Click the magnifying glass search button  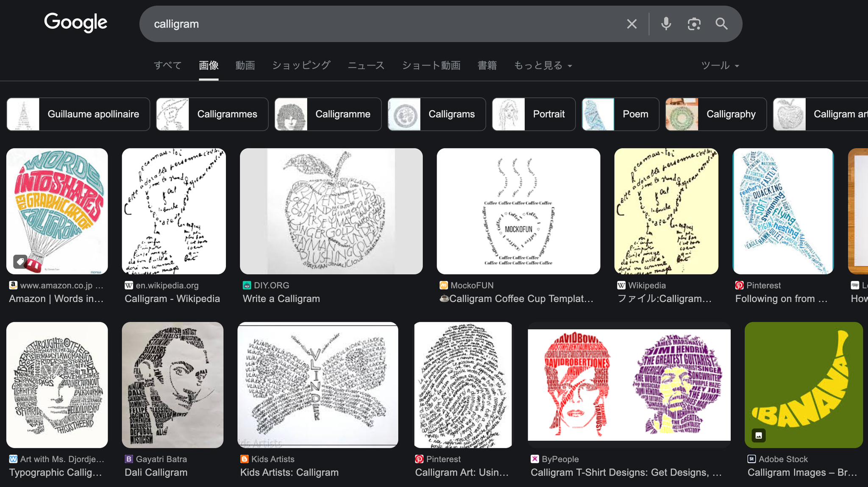click(721, 24)
